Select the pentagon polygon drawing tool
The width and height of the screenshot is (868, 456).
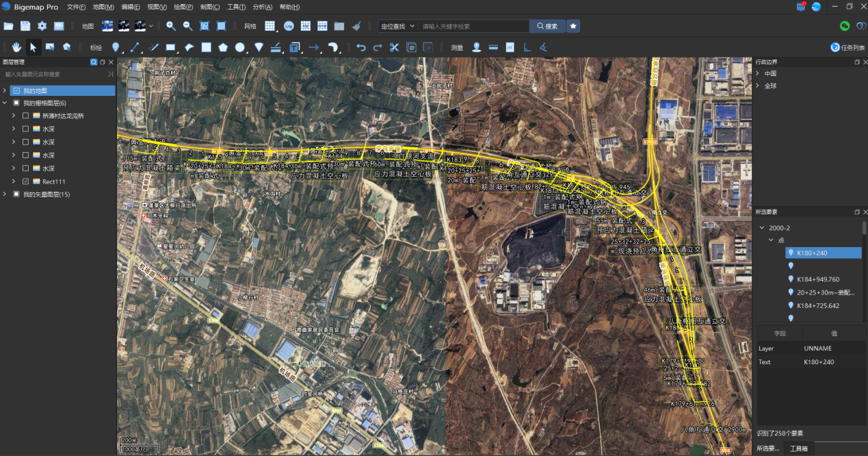click(x=223, y=47)
